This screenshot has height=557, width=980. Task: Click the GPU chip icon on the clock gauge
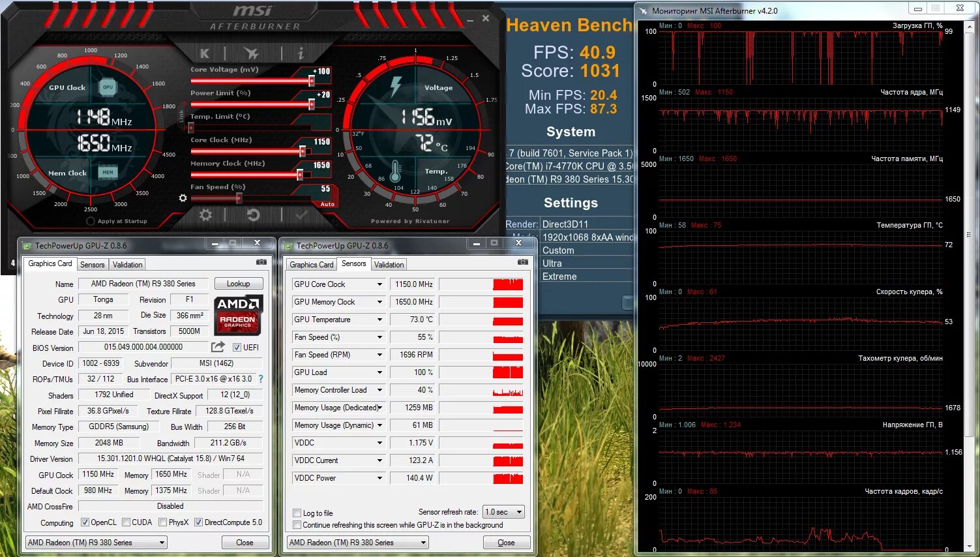point(108,87)
